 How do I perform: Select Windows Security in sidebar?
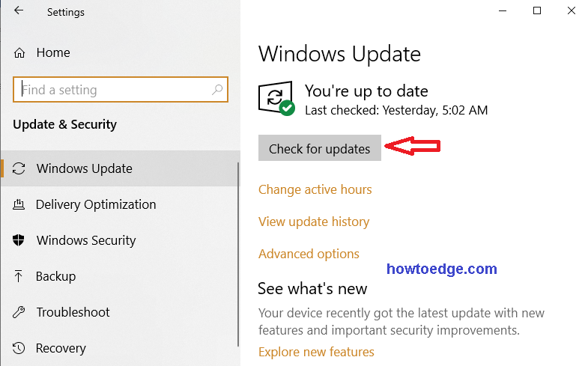(x=86, y=240)
